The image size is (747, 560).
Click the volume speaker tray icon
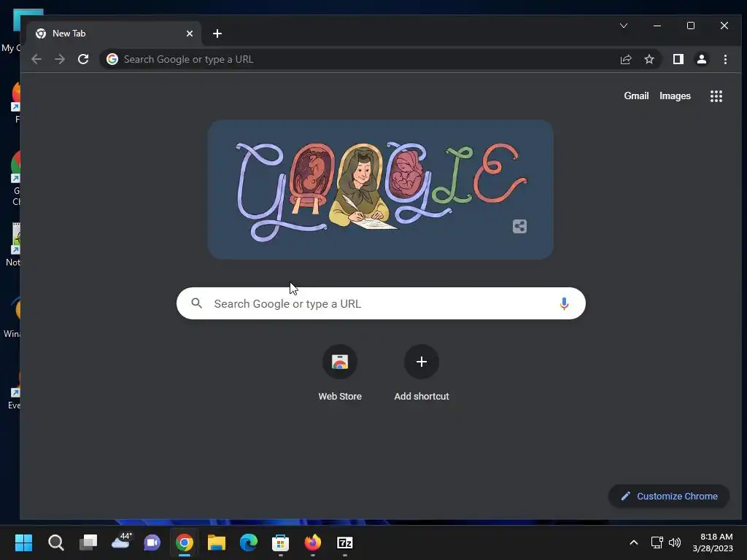pos(675,542)
